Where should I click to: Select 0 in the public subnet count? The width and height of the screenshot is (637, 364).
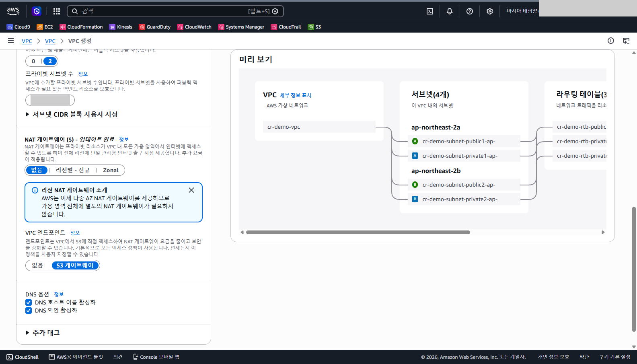coord(33,61)
